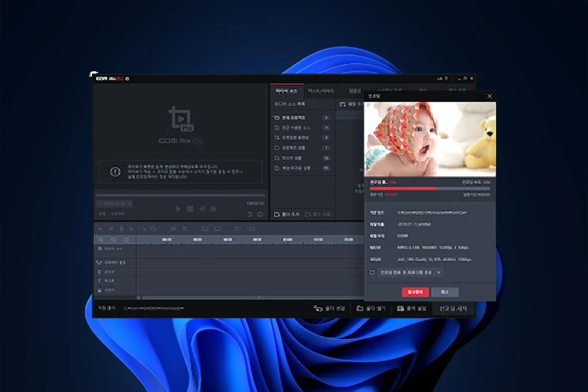Viewport: 588px width, 392px height.
Task: Enable the after-encoding-completes checkbox
Action: pyautogui.click(x=372, y=272)
